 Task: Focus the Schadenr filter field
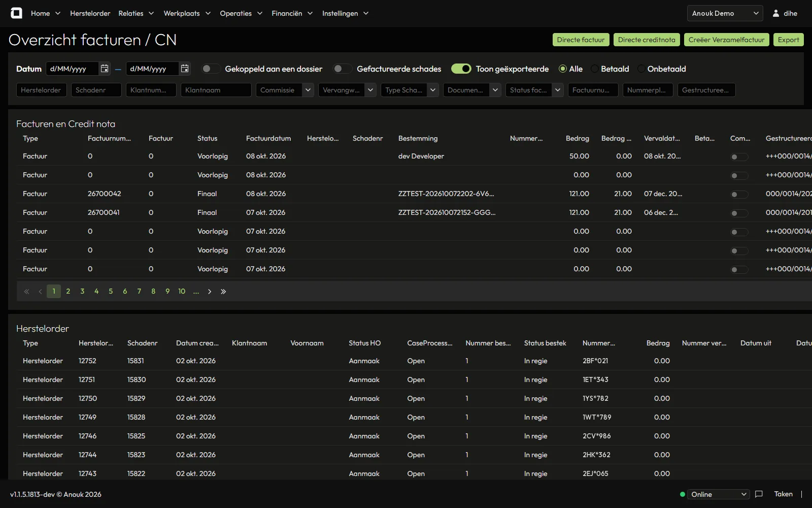click(x=96, y=90)
